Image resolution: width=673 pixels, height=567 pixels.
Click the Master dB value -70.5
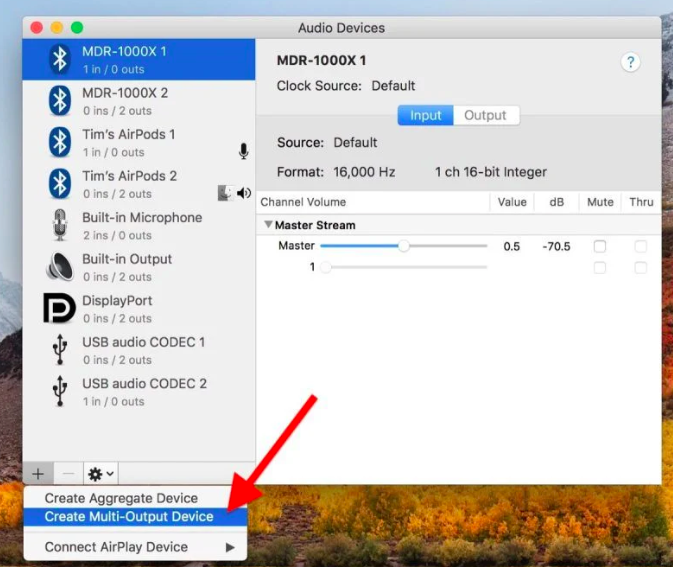[x=556, y=246]
